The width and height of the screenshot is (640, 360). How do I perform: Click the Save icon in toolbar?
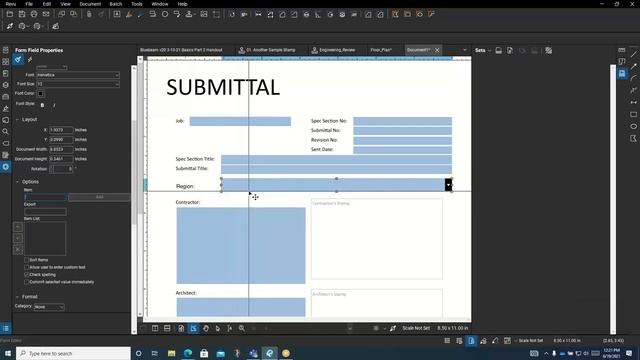[22, 14]
